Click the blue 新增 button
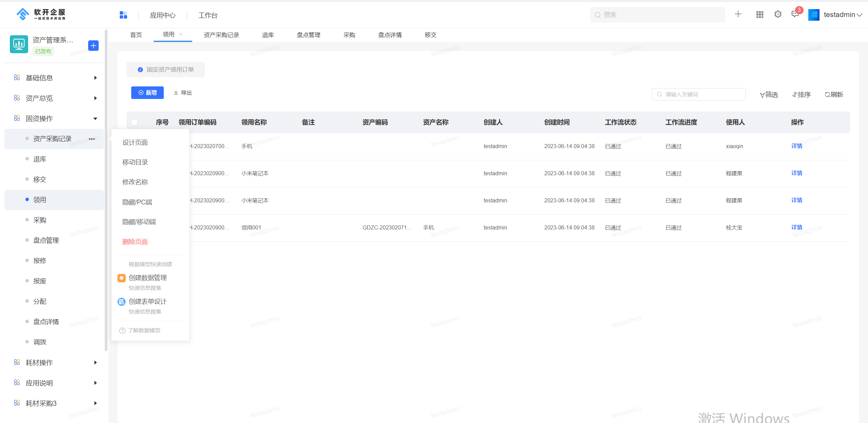868x423 pixels. click(x=147, y=93)
